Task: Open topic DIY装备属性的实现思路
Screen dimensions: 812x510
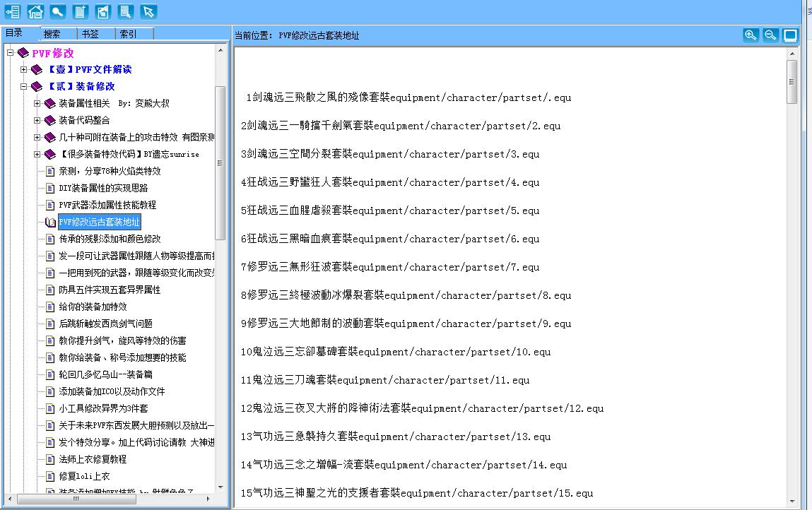Action: (103, 188)
